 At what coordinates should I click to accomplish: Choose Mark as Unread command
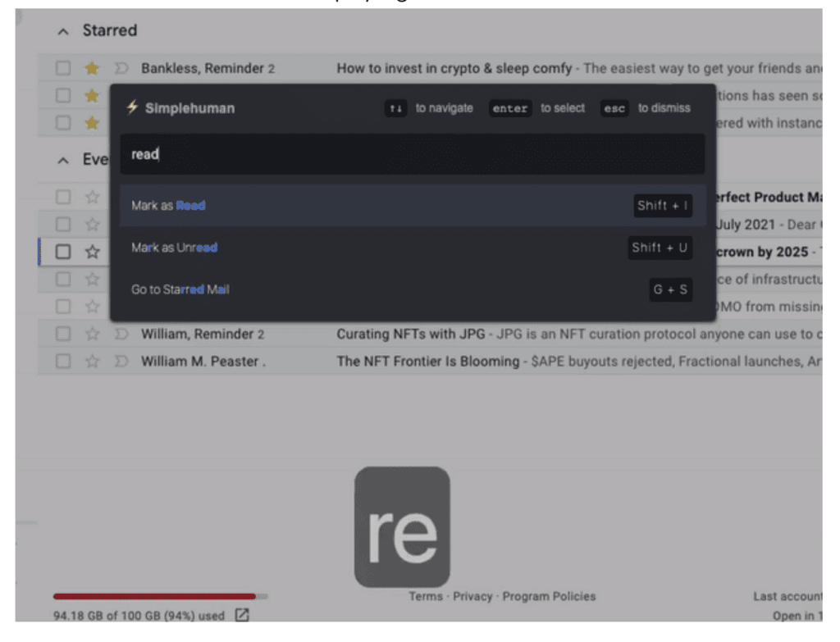(x=413, y=248)
